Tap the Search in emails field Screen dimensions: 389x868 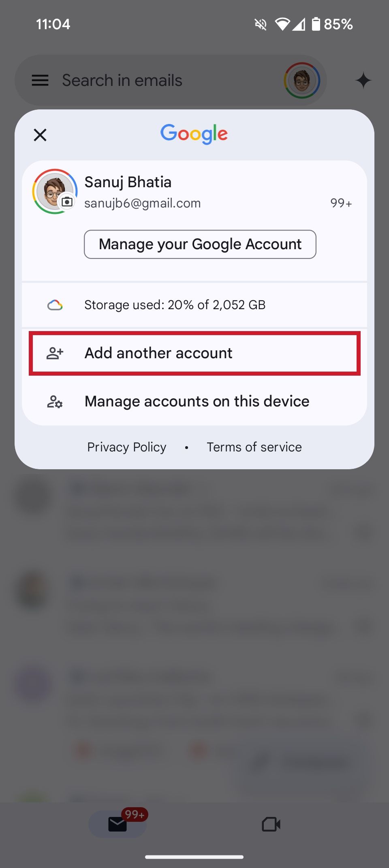coord(122,80)
